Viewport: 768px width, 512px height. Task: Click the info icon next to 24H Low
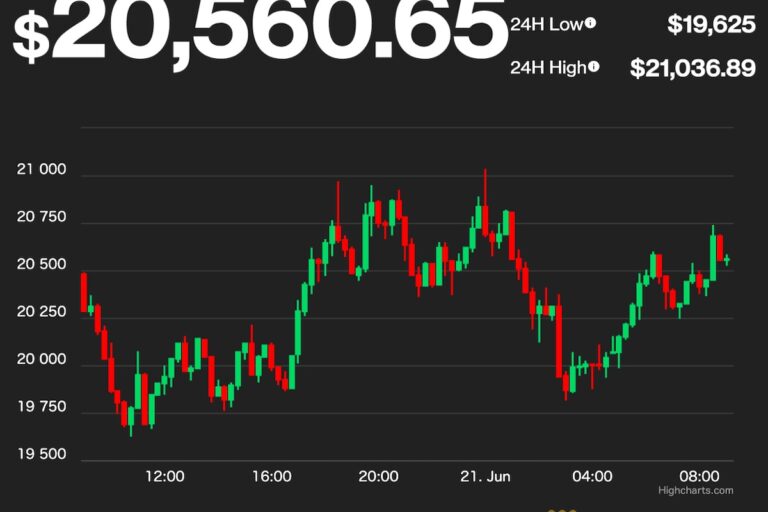[x=591, y=23]
